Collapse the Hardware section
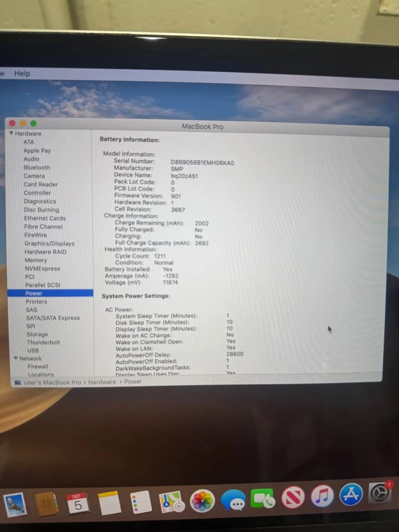399x532 pixels. (x=11, y=134)
